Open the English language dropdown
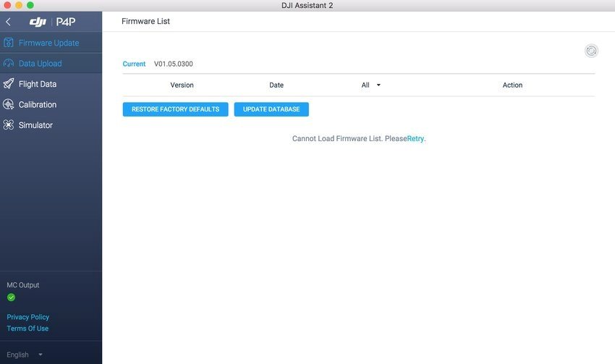 (25, 355)
